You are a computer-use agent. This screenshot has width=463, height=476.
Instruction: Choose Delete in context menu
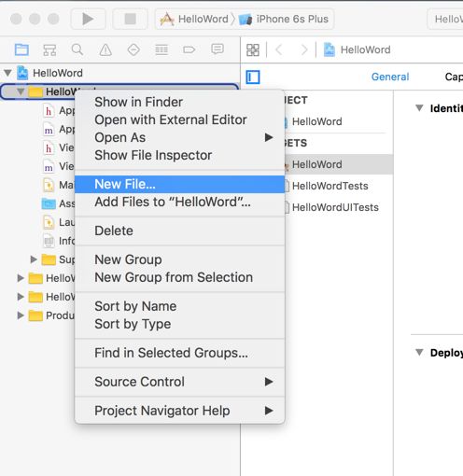coord(179,231)
